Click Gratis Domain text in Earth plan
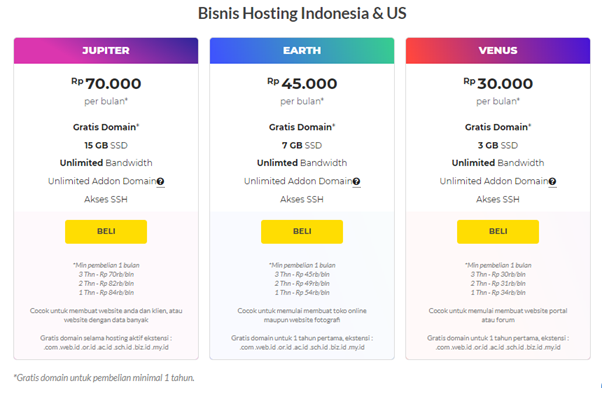 (x=302, y=127)
